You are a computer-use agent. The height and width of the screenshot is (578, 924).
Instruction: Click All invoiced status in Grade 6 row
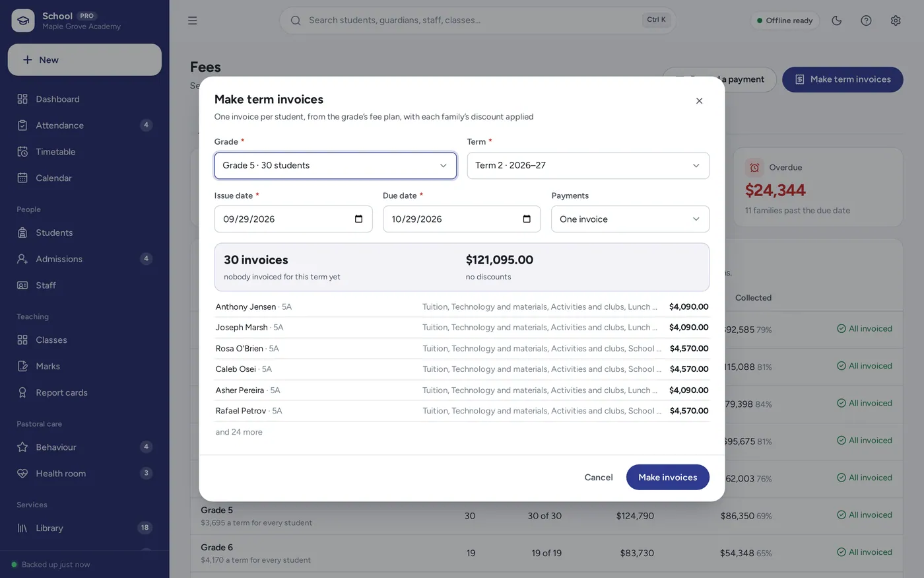[864, 552]
